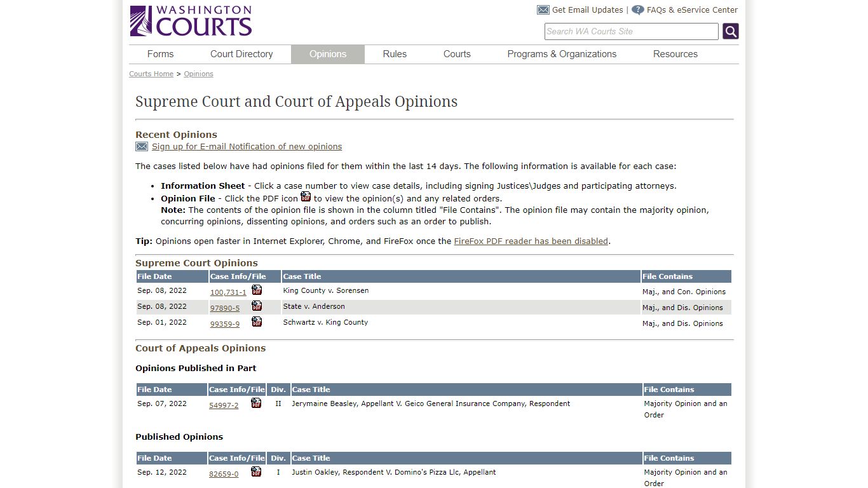Click the Opinions breadcrumb link
This screenshot has height=488, width=868.
pyautogui.click(x=199, y=74)
